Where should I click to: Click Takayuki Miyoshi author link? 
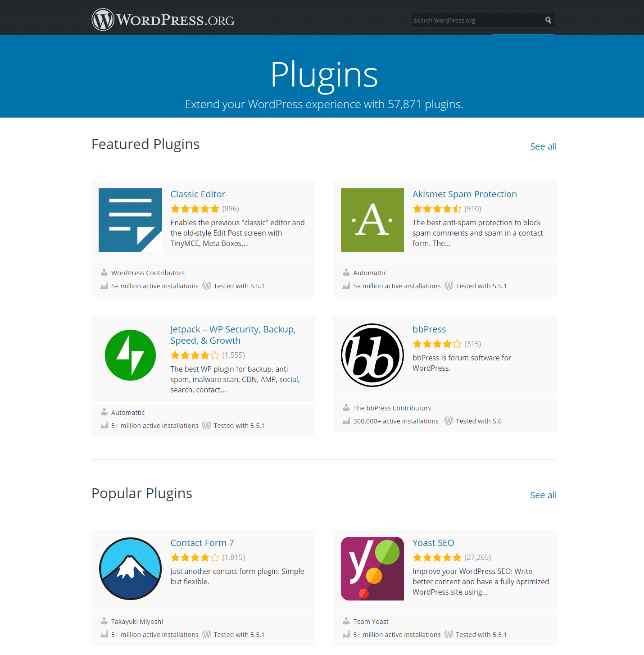[137, 621]
